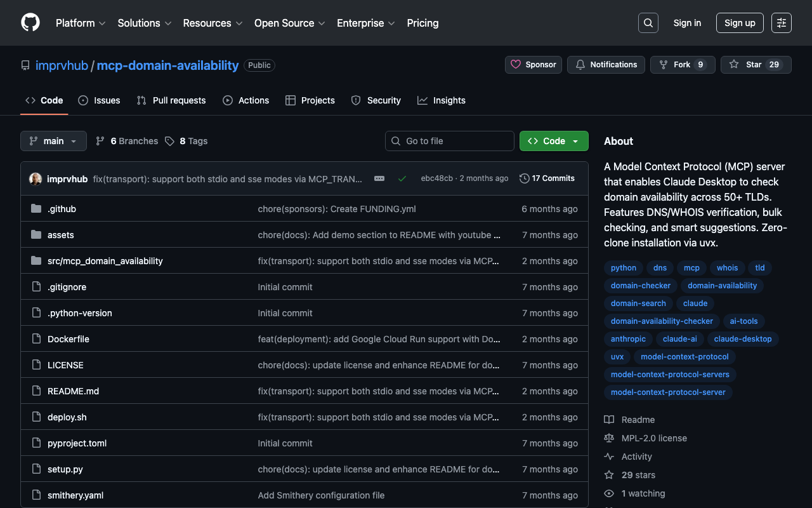Screen dimensions: 812x508
Task: Click the GitHub logo icon
Action: [x=30, y=23]
